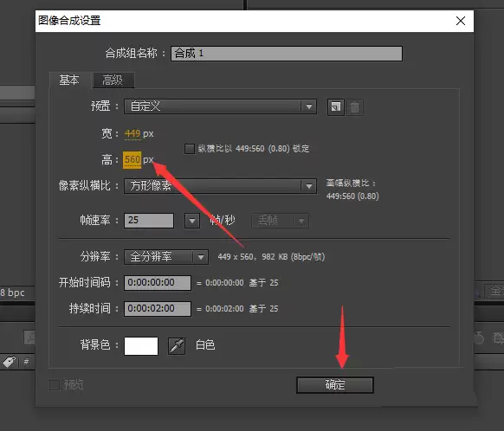The height and width of the screenshot is (431, 504).
Task: Expand the 像素纵横比 pixel aspect dropdown
Action: coord(220,186)
